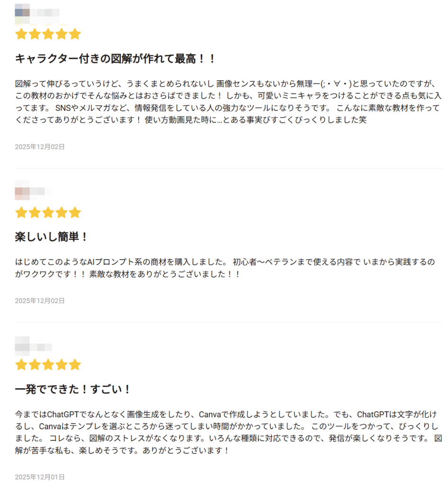Click the second star above 一発でできた！すごい！
This screenshot has width=448, height=485.
pos(35,365)
